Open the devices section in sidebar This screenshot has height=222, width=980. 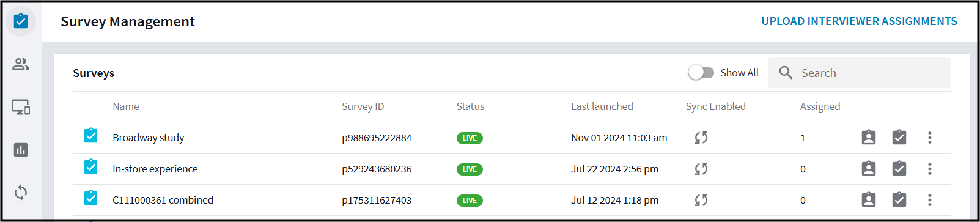pos(21,107)
